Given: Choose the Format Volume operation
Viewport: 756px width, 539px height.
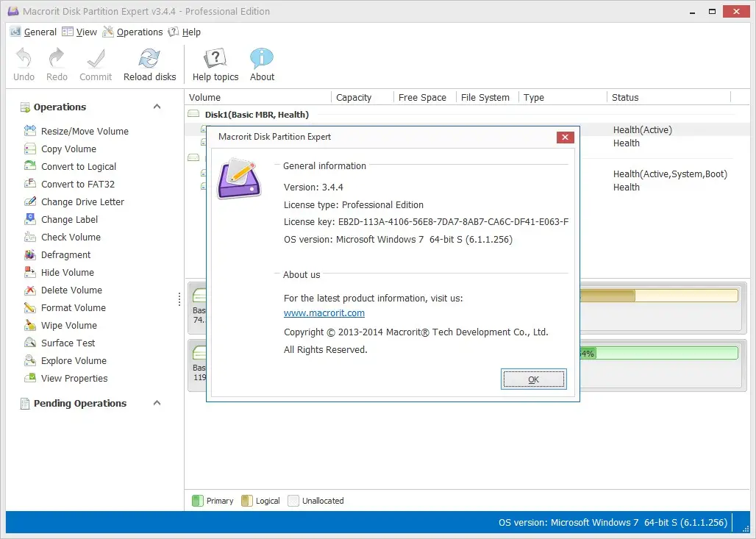Looking at the screenshot, I should tap(65, 307).
